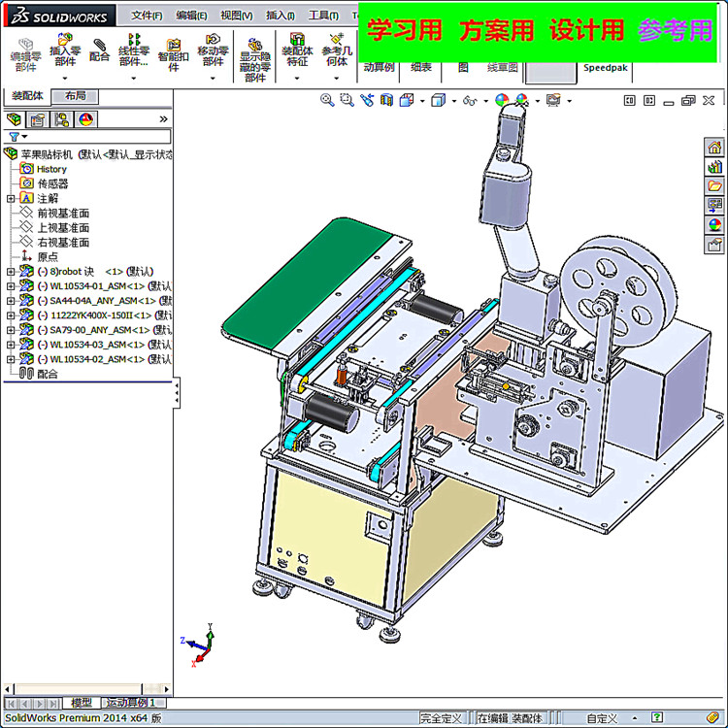Switch to the 装配体 command tab

point(27,96)
